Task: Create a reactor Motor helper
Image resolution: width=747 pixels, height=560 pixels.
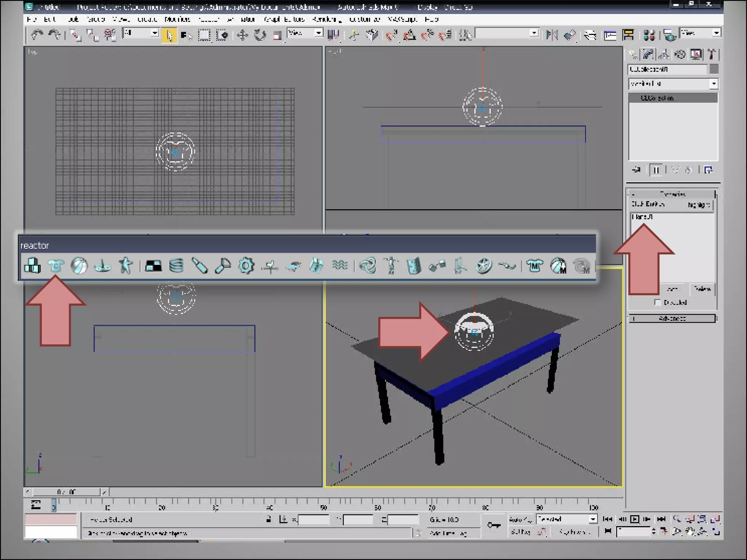Action: pyautogui.click(x=247, y=265)
